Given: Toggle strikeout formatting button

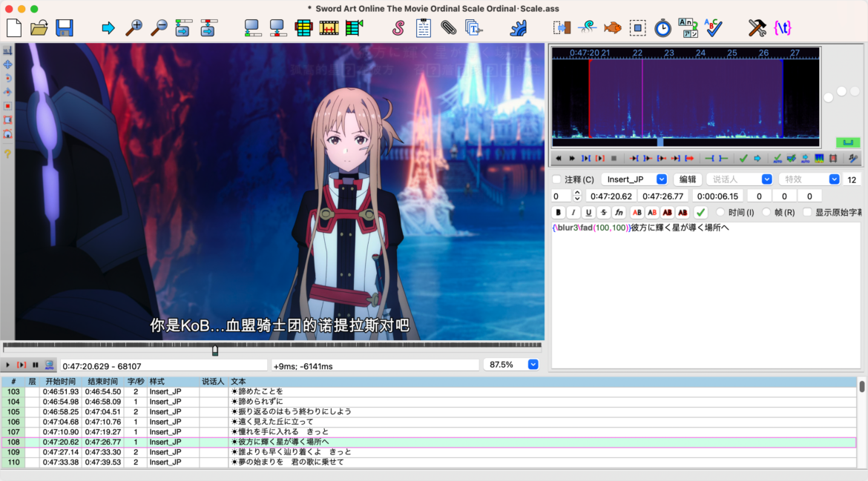Looking at the screenshot, I should click(x=603, y=212).
